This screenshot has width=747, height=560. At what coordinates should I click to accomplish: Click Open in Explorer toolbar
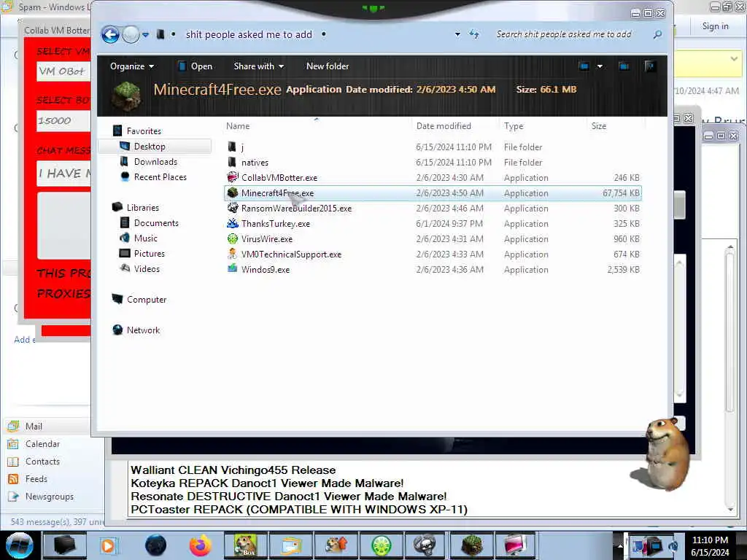click(x=196, y=66)
